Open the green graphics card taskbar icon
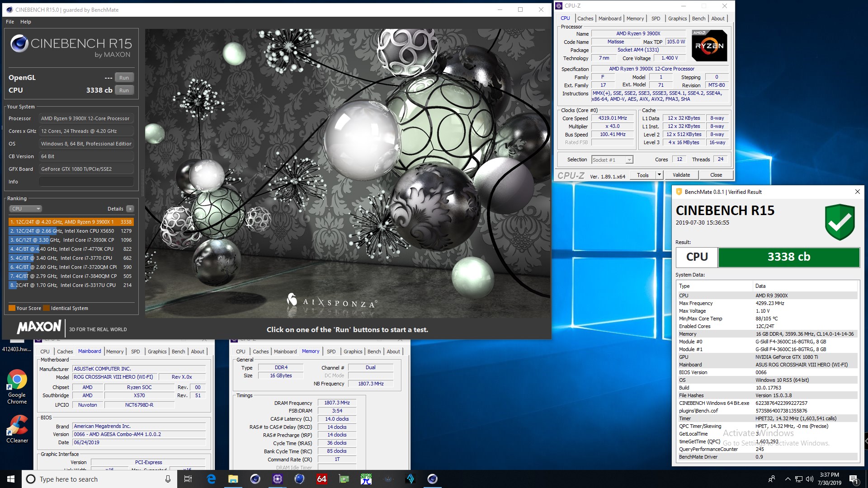The width and height of the screenshot is (868, 488). pyautogui.click(x=344, y=479)
